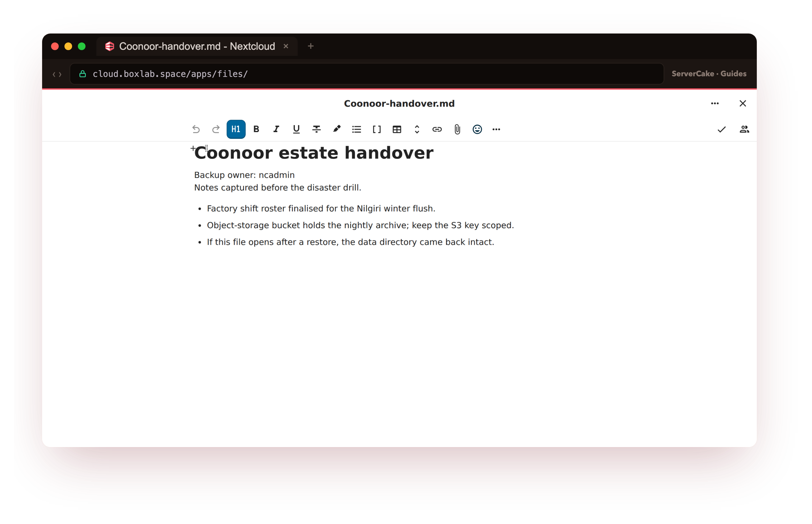Click the drag handle beside the heading
The width and height of the screenshot is (812, 524).
pos(206,148)
